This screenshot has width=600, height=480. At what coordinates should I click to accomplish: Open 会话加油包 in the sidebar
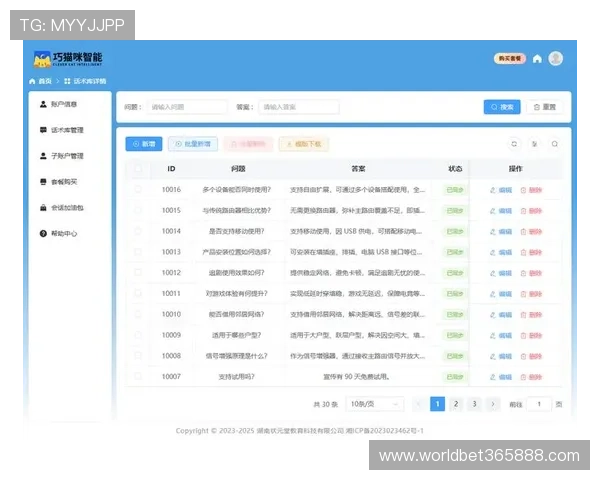62,207
